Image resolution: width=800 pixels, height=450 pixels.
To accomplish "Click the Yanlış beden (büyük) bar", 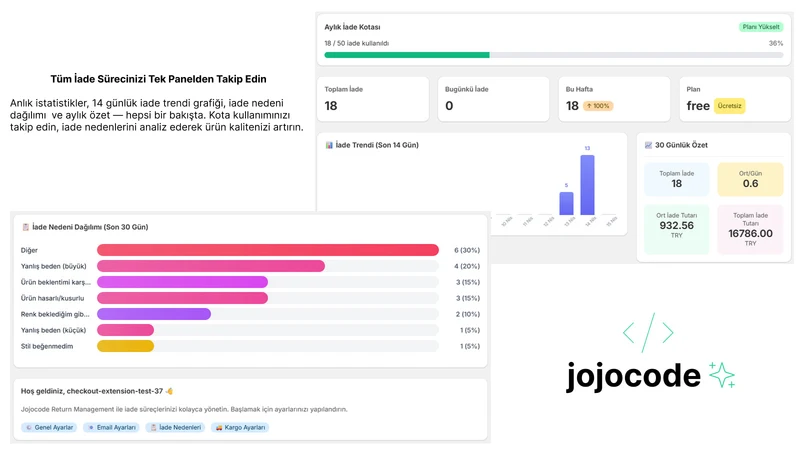I will tap(211, 266).
